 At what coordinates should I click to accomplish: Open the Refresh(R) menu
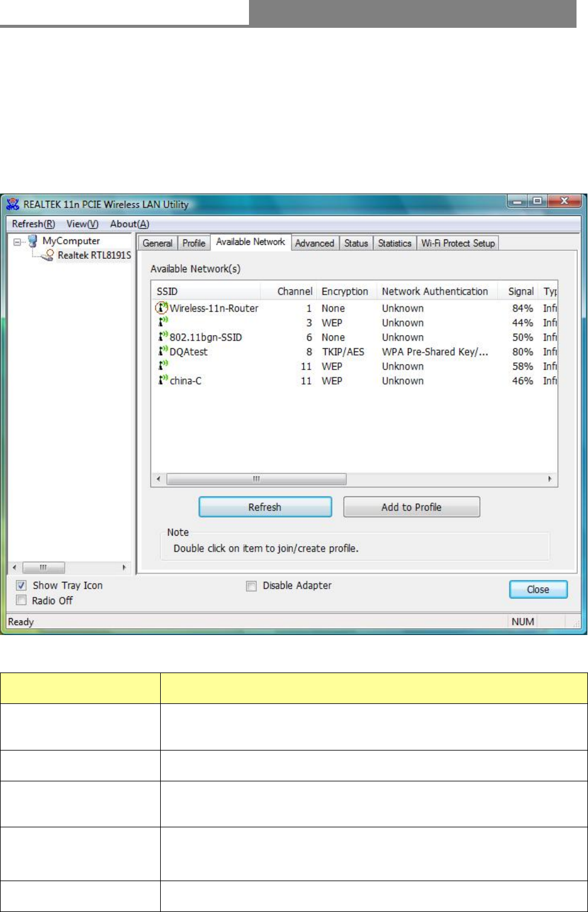(33, 224)
